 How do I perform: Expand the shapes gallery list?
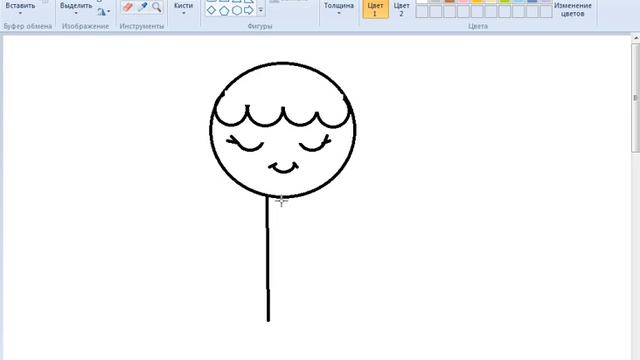[261, 10]
